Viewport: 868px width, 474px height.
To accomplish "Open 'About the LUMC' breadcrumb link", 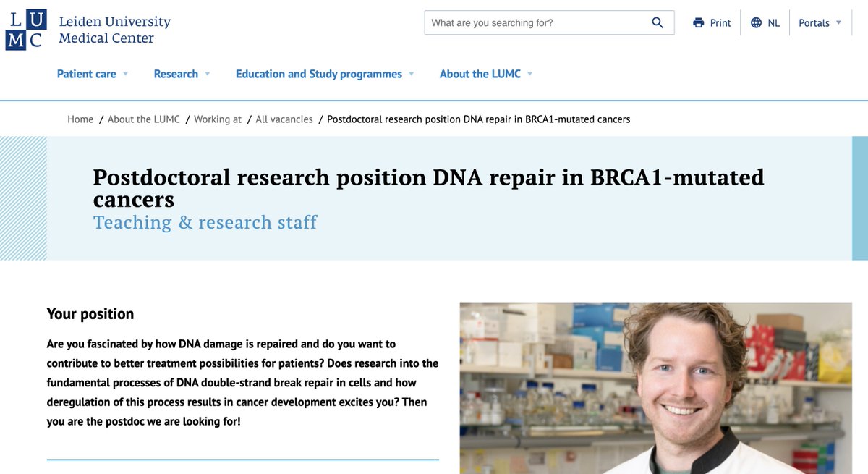I will click(144, 119).
